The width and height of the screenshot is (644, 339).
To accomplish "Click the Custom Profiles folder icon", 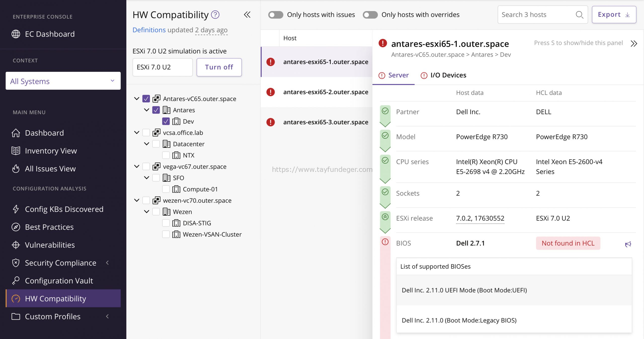I will pos(16,316).
